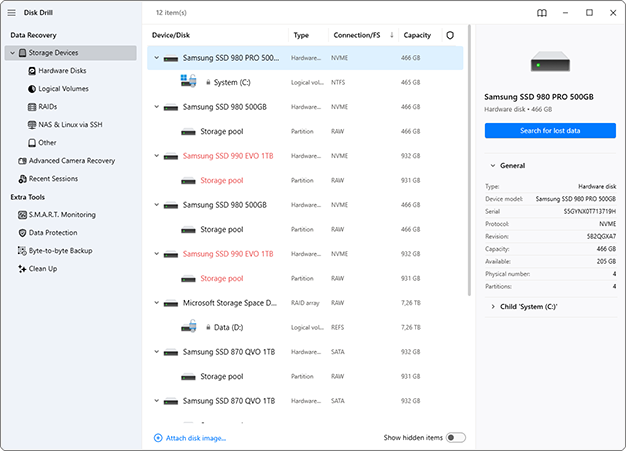Click the device list vertical scrollbar
The height and width of the screenshot is (451, 626).
(x=469, y=160)
